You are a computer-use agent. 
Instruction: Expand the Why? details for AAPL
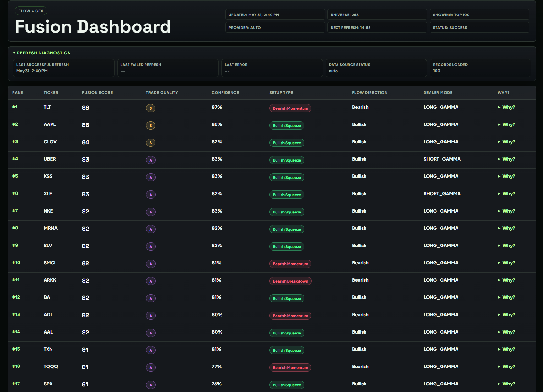coord(506,124)
